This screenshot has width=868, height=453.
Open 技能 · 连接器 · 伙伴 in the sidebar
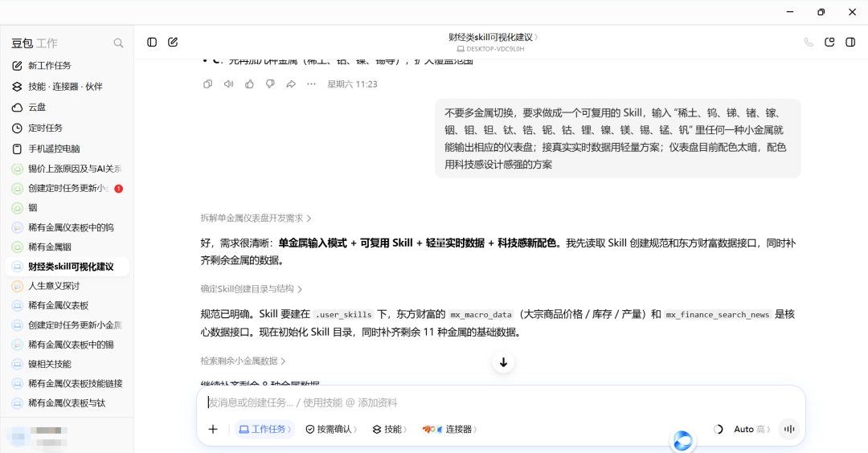67,86
